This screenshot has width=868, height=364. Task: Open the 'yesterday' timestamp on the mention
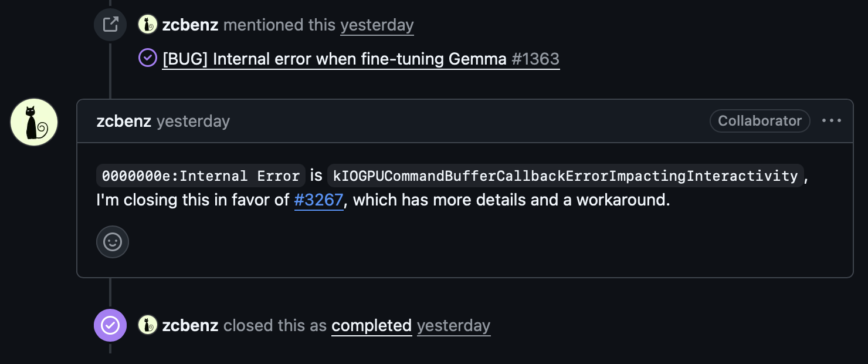point(377,25)
